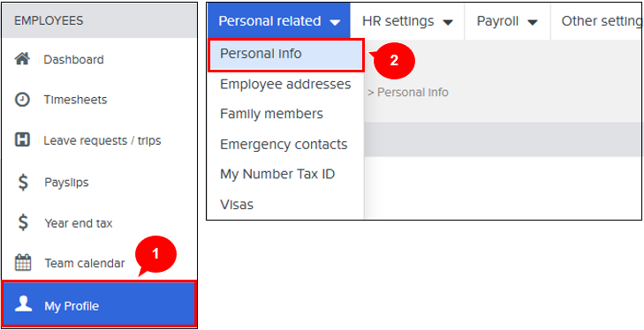Image resolution: width=644 pixels, height=330 pixels.
Task: Click the My Profile person icon
Action: 23,304
